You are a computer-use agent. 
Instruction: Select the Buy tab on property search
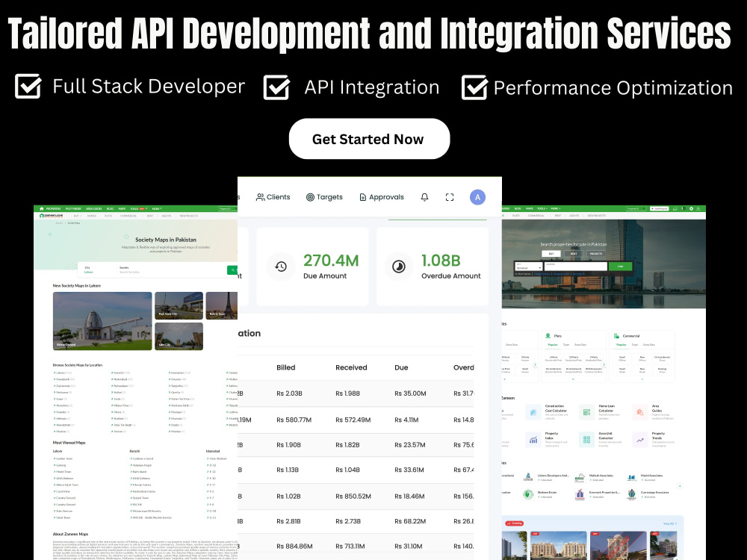[x=551, y=254]
